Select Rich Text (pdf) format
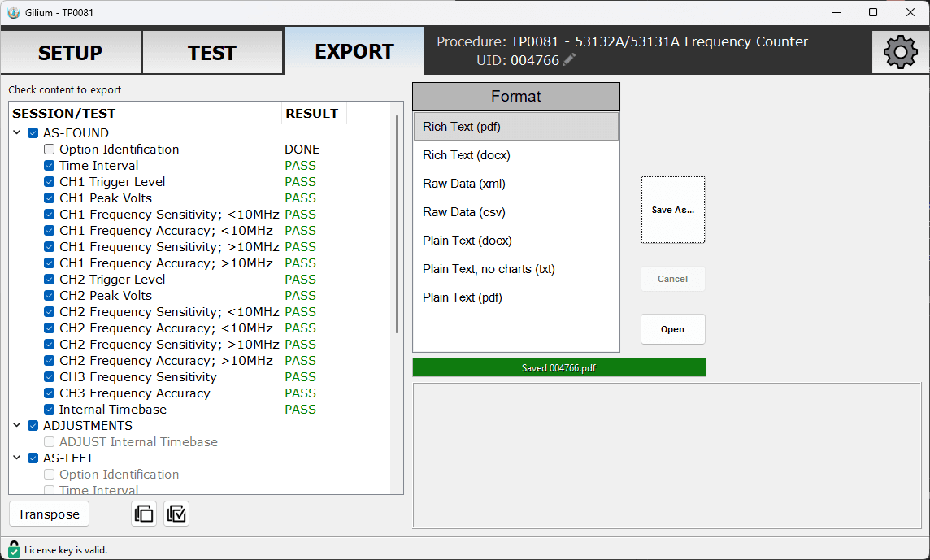This screenshot has width=930, height=560. point(516,127)
